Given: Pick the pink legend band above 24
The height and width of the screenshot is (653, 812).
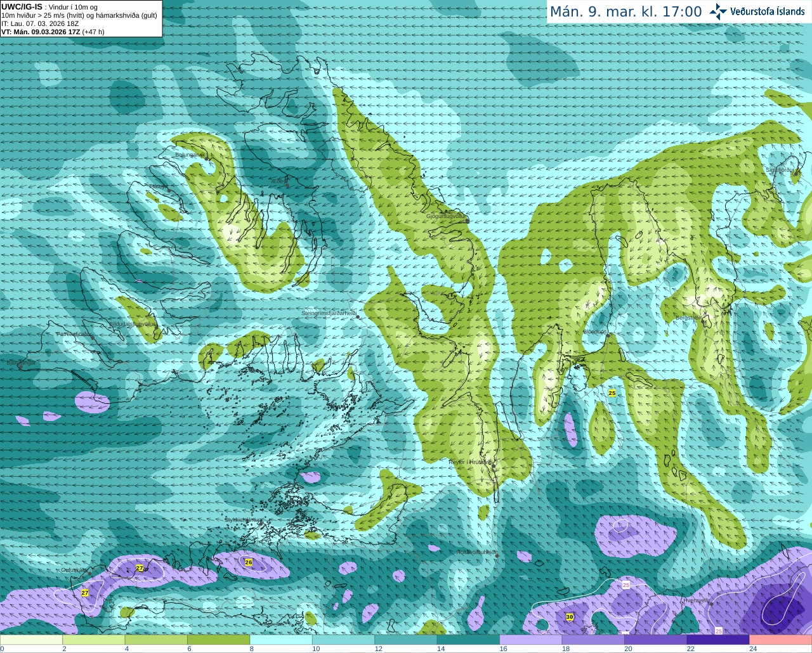Looking at the screenshot, I should click(x=780, y=640).
